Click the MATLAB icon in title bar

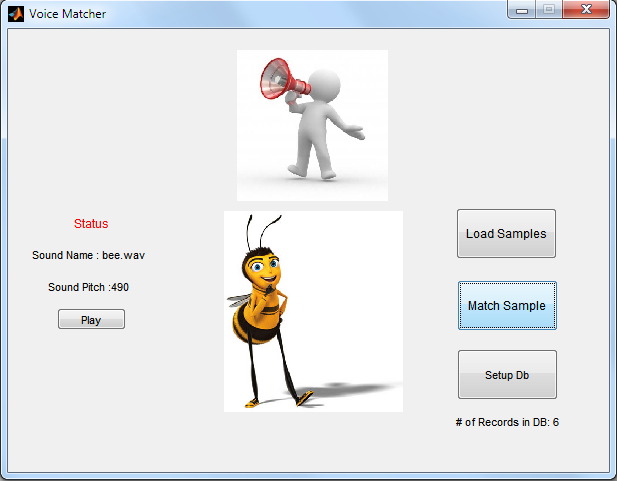pos(16,14)
